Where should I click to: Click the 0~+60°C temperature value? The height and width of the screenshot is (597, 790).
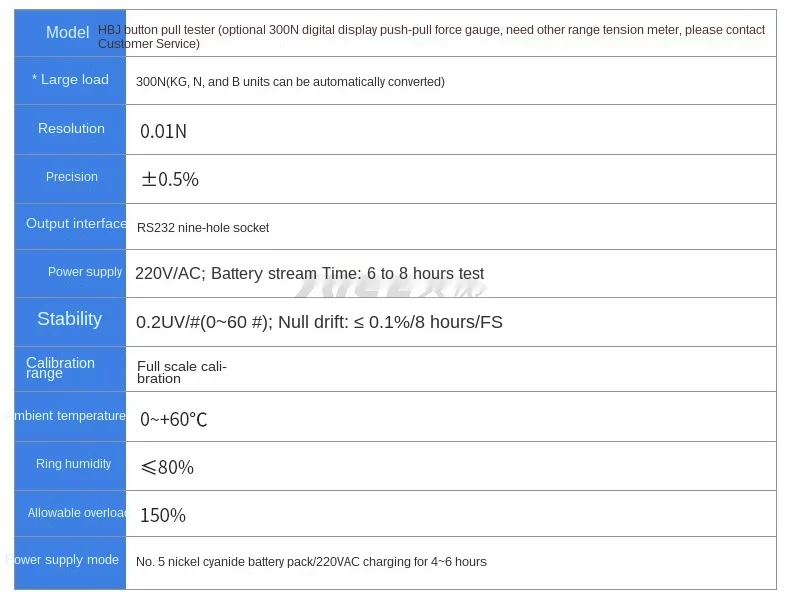click(x=174, y=419)
